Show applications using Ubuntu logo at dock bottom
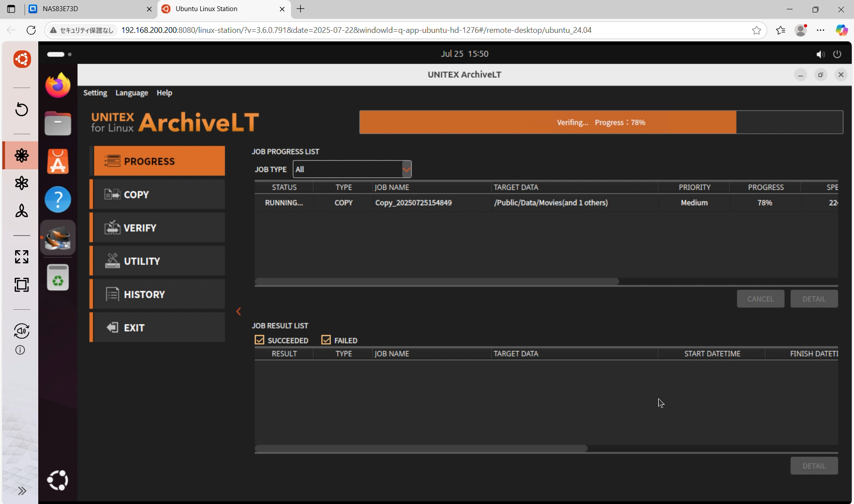 (58, 480)
